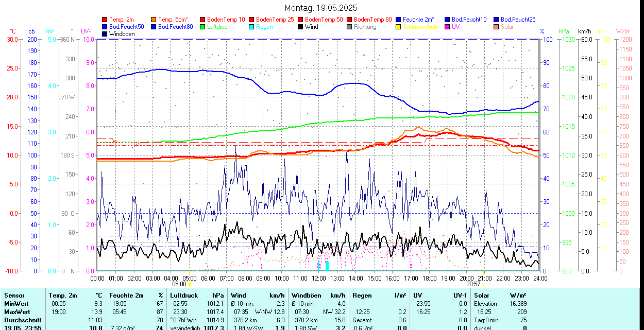The height and width of the screenshot is (330, 644).
Task: Click the dark Windböen legend square
Action: [105, 34]
